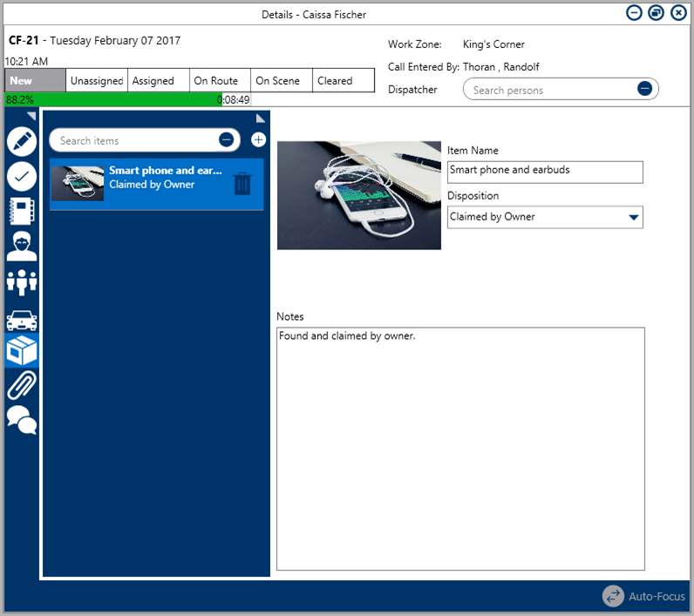Open the paperclip attachments icon
Image resolution: width=694 pixels, height=616 pixels.
(22, 384)
